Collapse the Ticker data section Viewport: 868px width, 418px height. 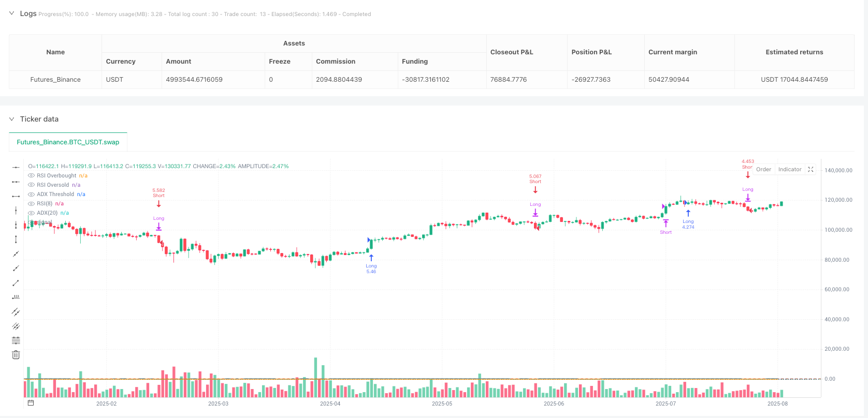(12, 119)
